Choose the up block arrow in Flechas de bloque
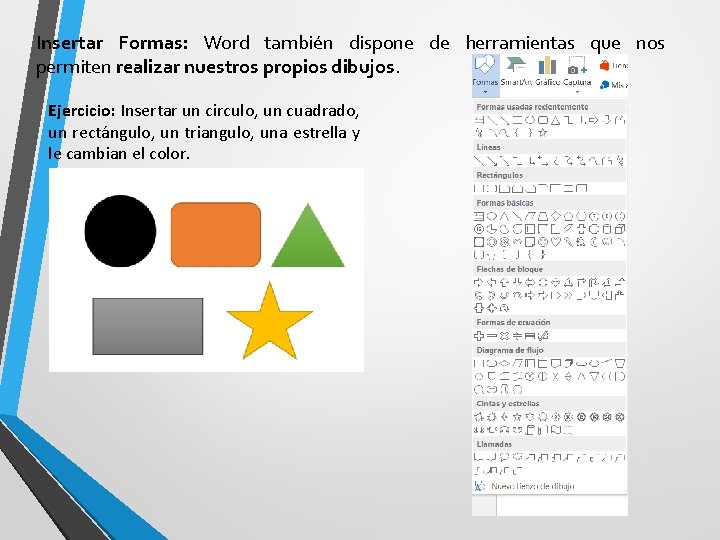Screen dimensions: 720x540 (504, 282)
